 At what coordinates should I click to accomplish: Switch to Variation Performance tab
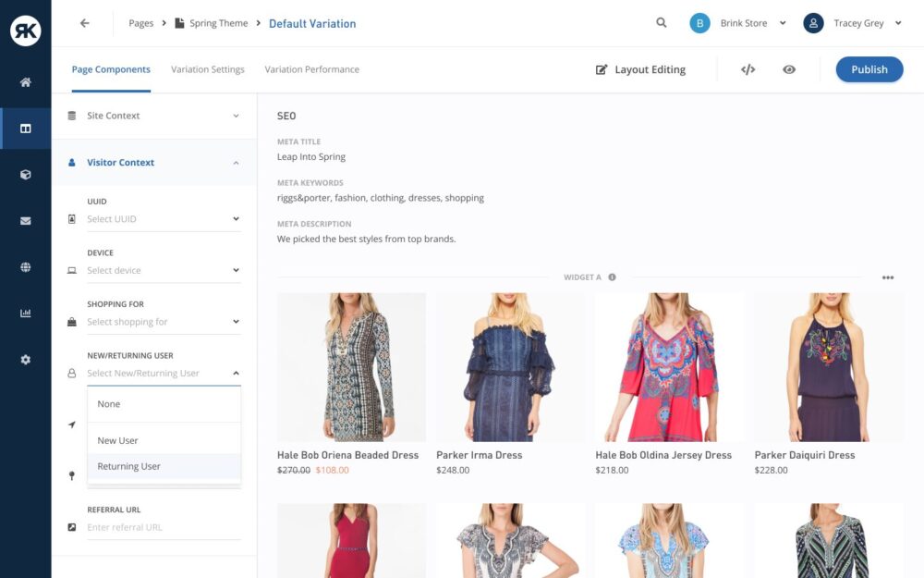(311, 69)
